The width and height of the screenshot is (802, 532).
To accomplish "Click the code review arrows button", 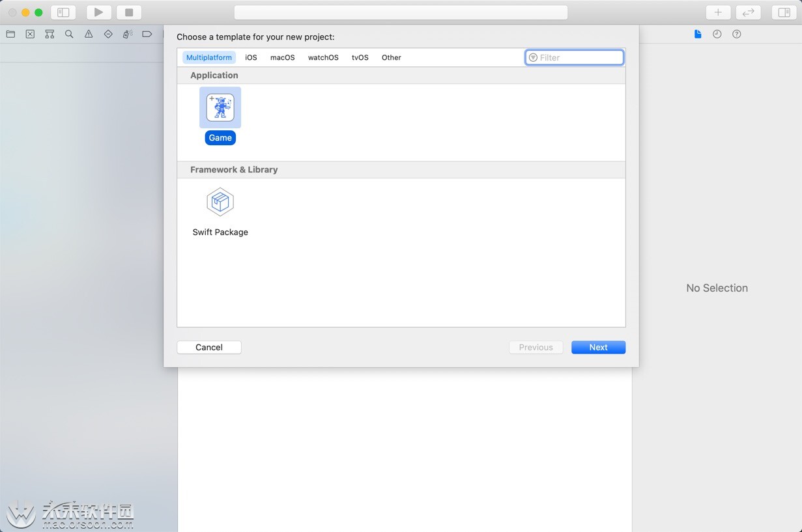I will coord(748,12).
